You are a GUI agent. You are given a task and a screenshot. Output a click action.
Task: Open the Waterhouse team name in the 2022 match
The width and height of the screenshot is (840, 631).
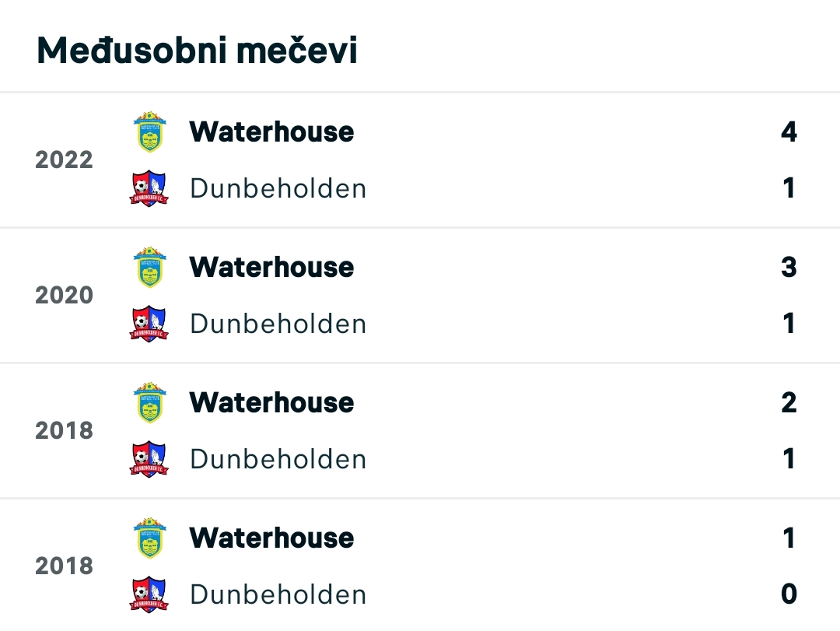coord(271,132)
